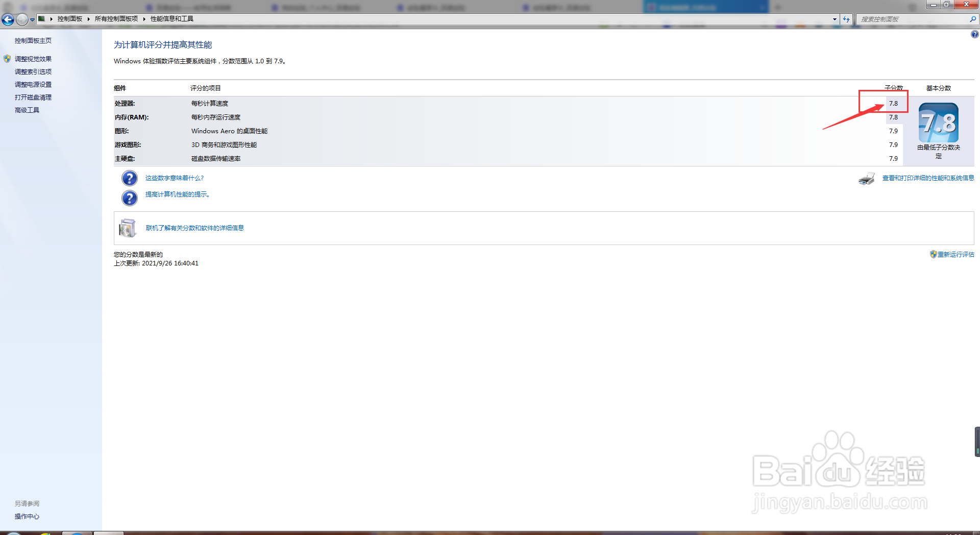Expand root breadcrumb arrow before 控制面板
The height and width of the screenshot is (535, 980).
(x=52, y=19)
